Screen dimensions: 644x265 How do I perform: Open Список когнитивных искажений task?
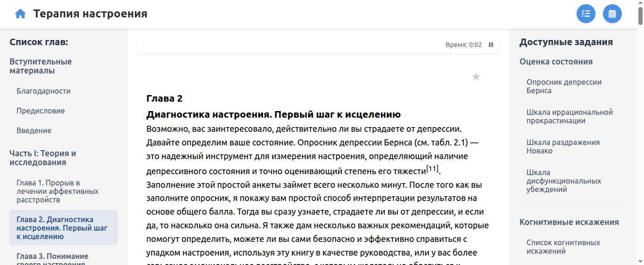573,247
